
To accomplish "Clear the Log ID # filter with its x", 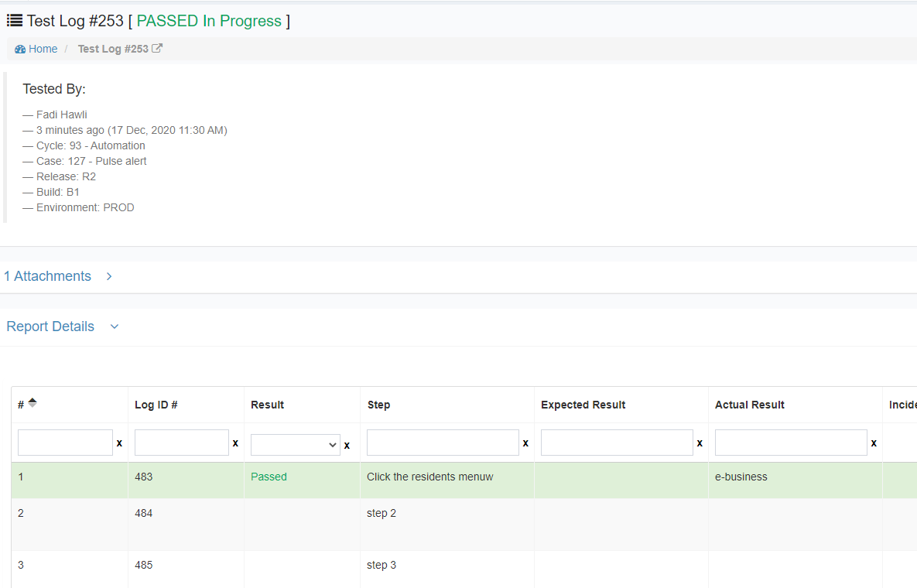I will pos(236,443).
